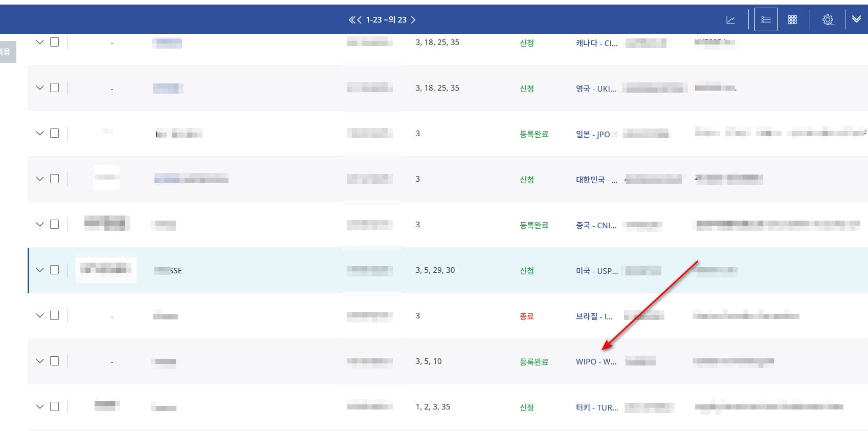Click the page range text '1-23 ~의 23'

[386, 20]
